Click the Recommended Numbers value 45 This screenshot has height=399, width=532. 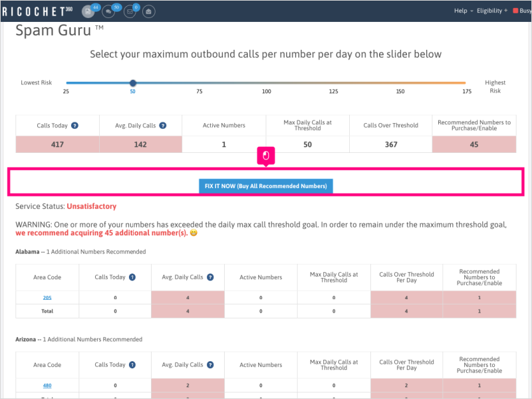click(x=474, y=144)
